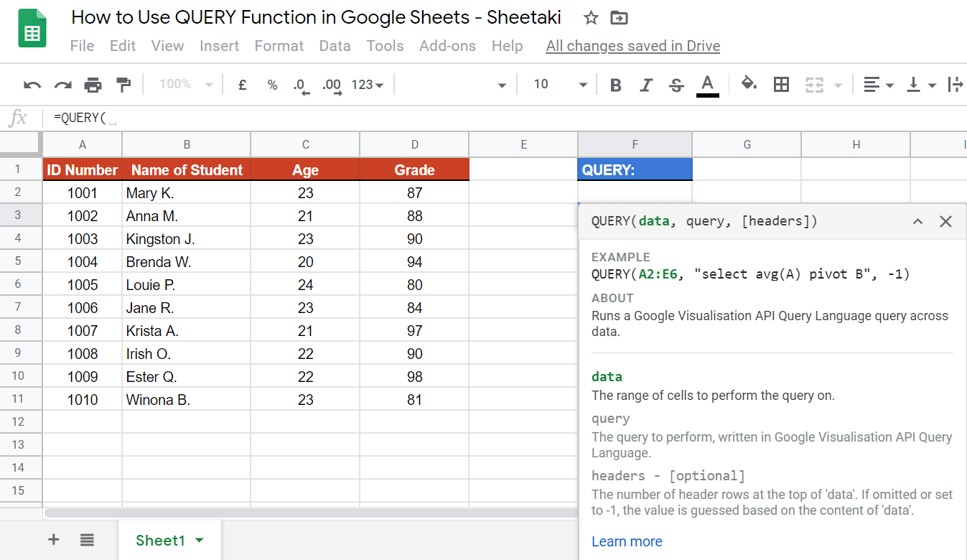Viewport: 967px width, 560px height.
Task: Open the Format menu
Action: pos(279,46)
